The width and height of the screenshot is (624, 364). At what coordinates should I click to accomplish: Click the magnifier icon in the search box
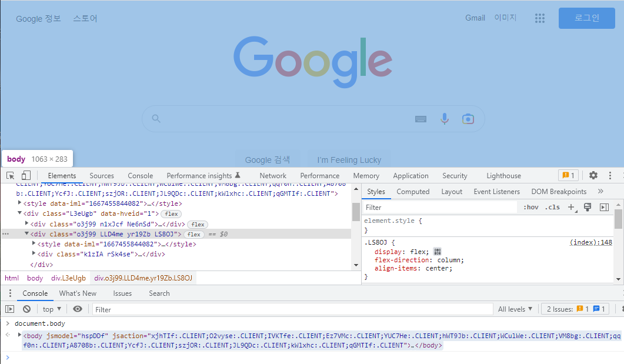156,119
